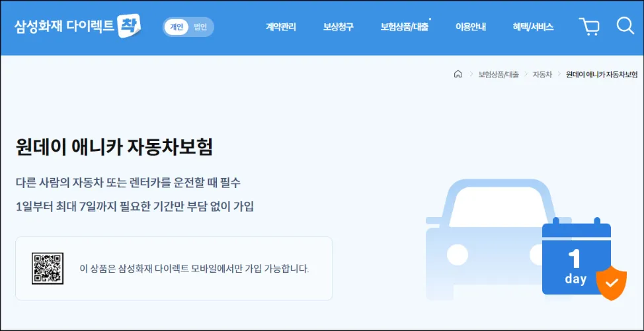Open the shopping cart icon

pyautogui.click(x=589, y=26)
